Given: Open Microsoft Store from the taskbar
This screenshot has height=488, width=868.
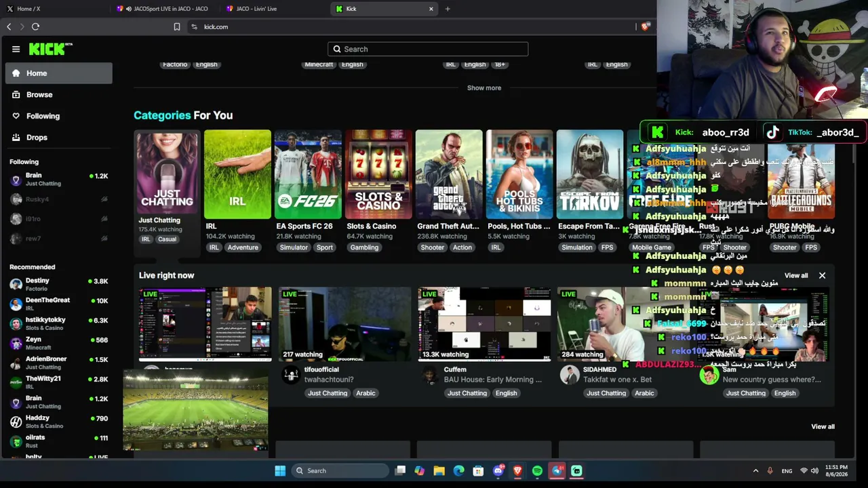Looking at the screenshot, I should (478, 470).
